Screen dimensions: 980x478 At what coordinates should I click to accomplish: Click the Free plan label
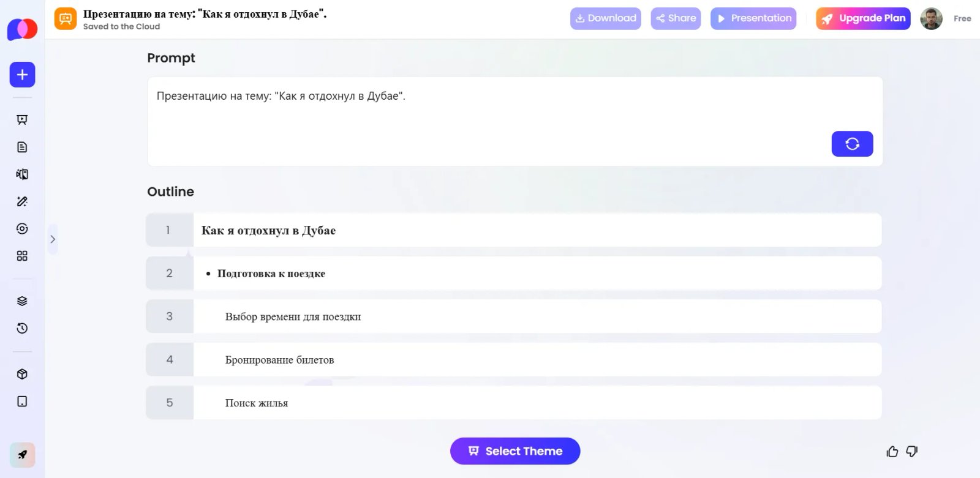point(962,19)
